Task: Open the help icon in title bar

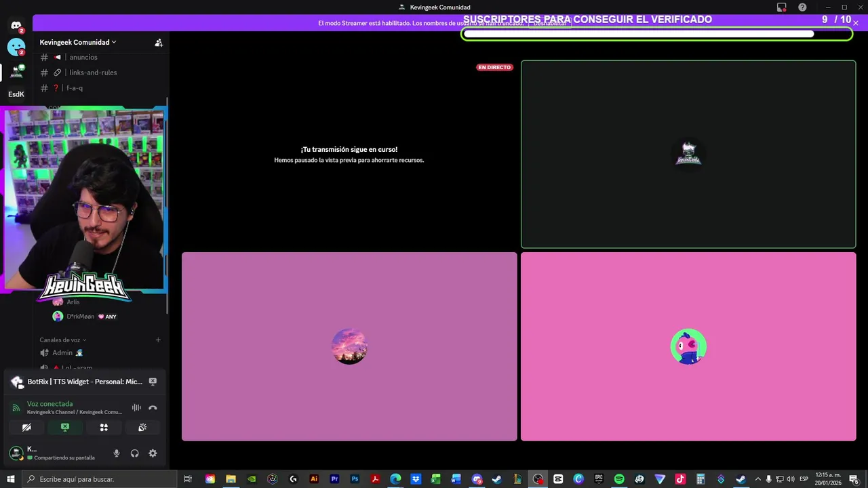Action: click(x=802, y=7)
